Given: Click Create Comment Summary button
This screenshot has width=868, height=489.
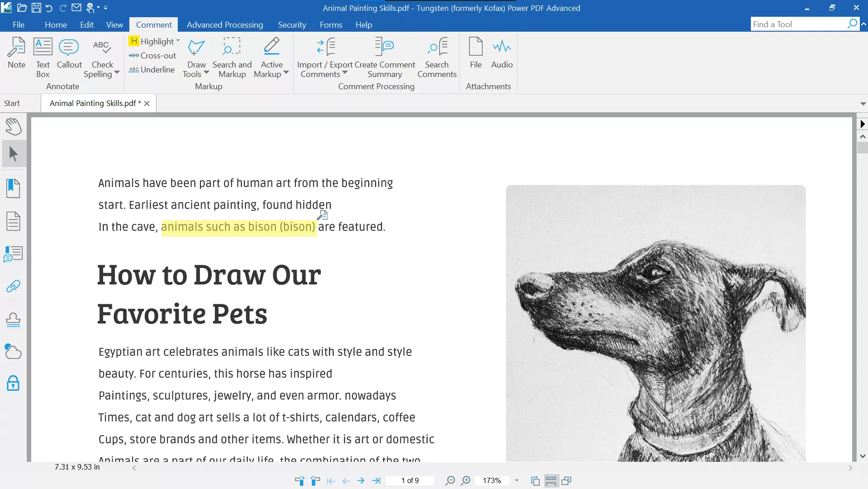Looking at the screenshot, I should click(384, 57).
